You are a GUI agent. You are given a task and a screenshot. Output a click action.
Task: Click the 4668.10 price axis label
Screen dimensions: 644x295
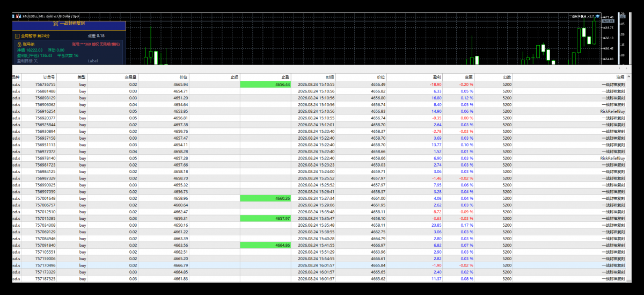(608, 38)
